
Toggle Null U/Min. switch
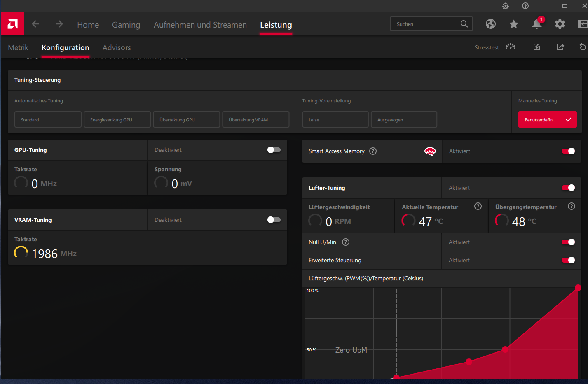tap(568, 242)
